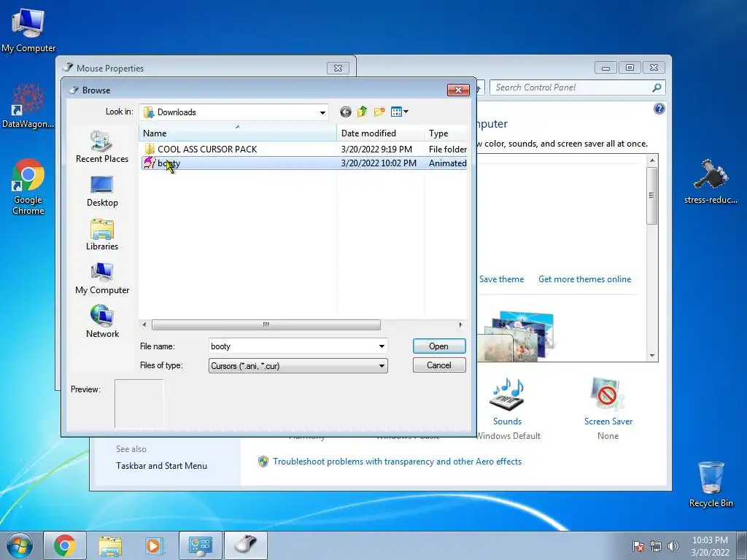Click volume speaker tray icon
747x560 pixels.
point(673,546)
